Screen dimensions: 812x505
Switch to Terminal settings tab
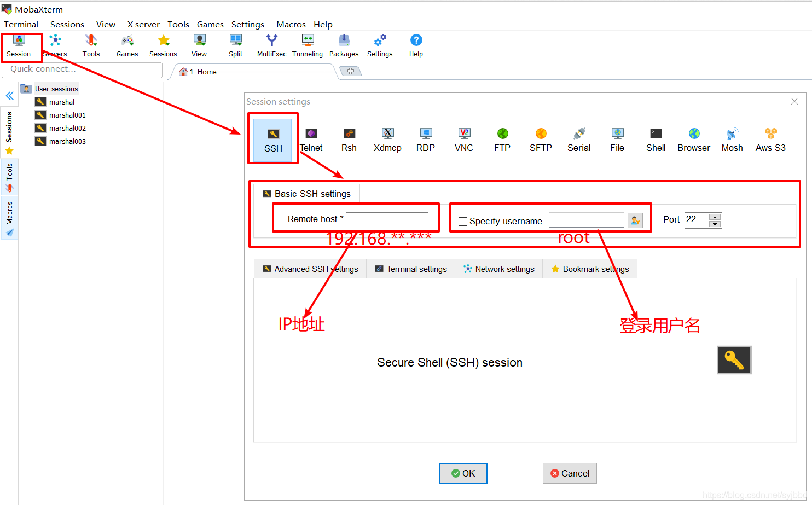(411, 269)
